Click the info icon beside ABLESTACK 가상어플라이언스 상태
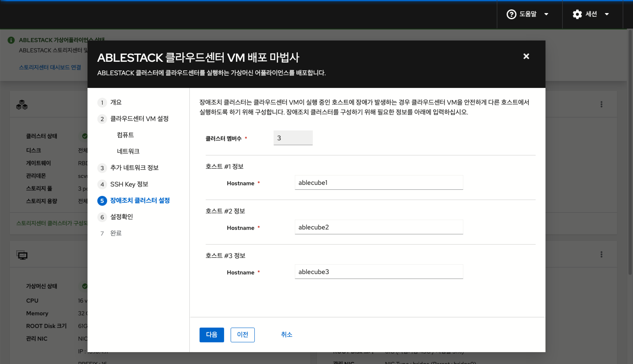The height and width of the screenshot is (364, 633). [x=11, y=40]
